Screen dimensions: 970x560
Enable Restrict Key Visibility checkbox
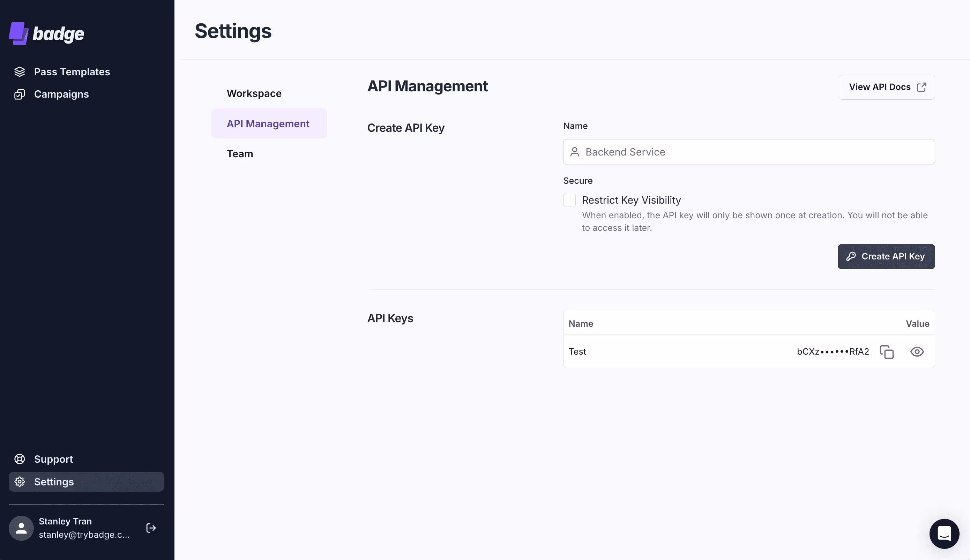[x=569, y=200]
